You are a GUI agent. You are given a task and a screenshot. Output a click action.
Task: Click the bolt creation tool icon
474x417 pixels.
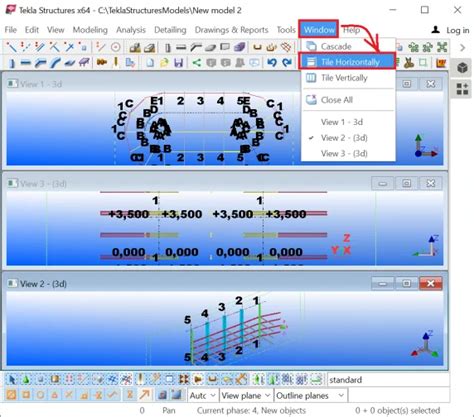(102, 62)
